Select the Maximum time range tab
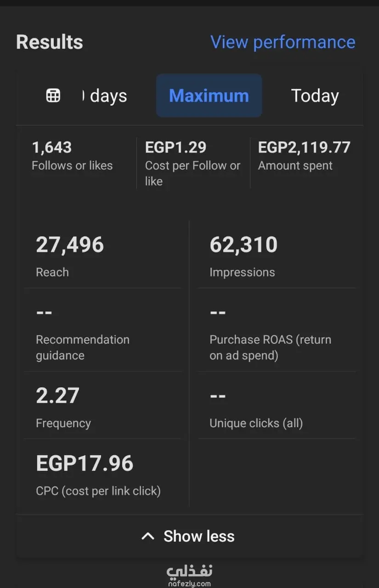The height and width of the screenshot is (588, 379). coord(209,96)
